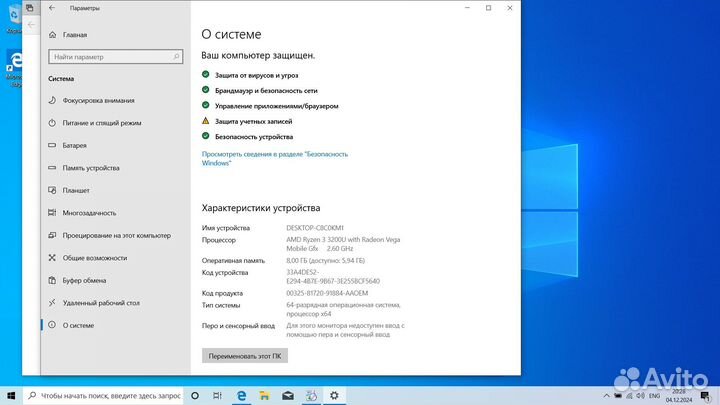Click green check by Безопасность устройства
Screen dimensions: 720x405
point(205,136)
